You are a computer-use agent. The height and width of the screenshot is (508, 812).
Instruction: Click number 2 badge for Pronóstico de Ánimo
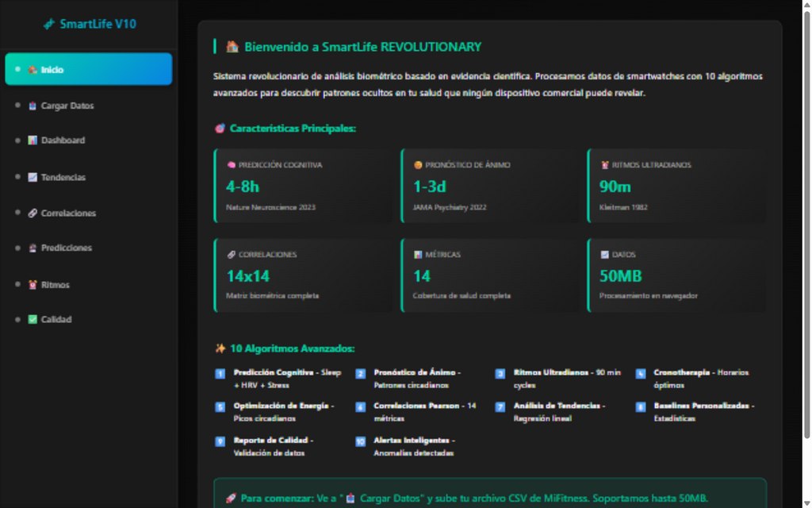pos(361,374)
